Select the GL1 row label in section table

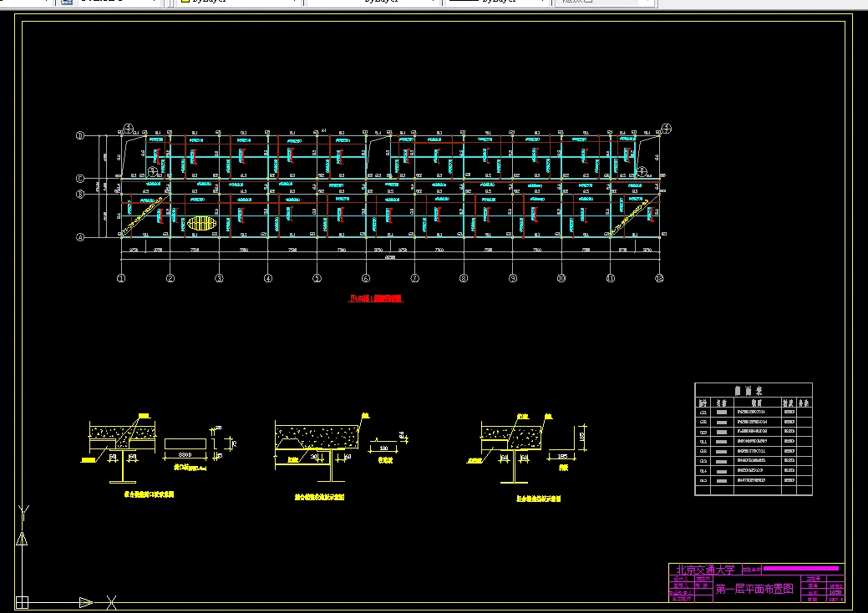(x=703, y=442)
